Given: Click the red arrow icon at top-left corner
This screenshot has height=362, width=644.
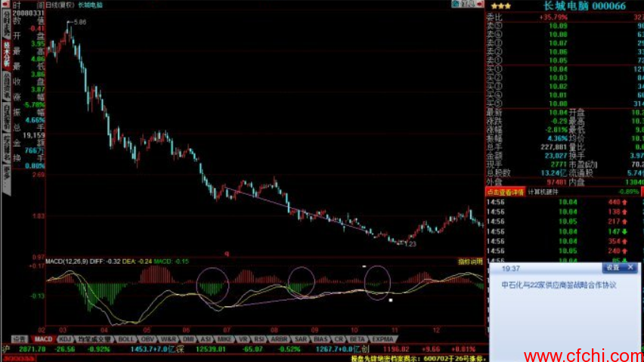Looking at the screenshot, I should coord(6,5).
